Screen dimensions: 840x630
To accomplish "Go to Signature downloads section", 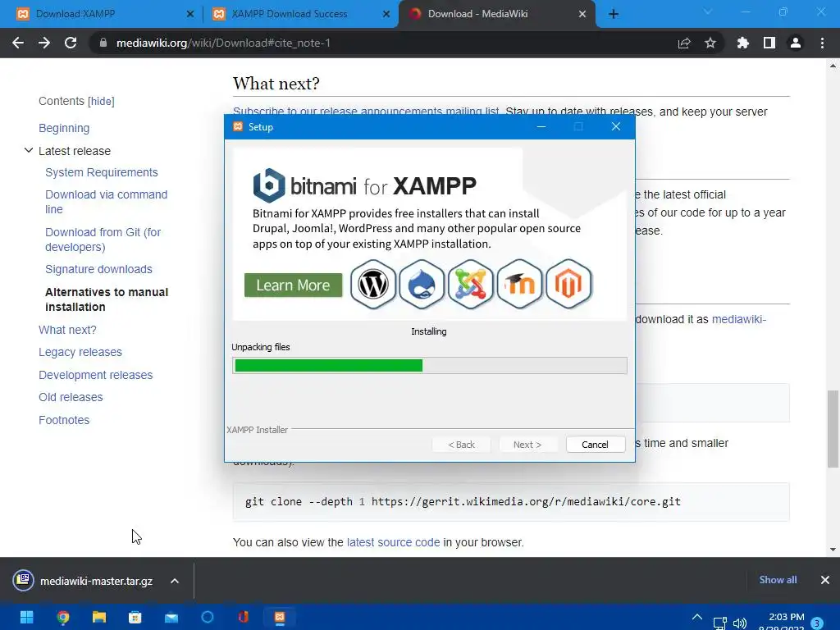I will point(98,269).
